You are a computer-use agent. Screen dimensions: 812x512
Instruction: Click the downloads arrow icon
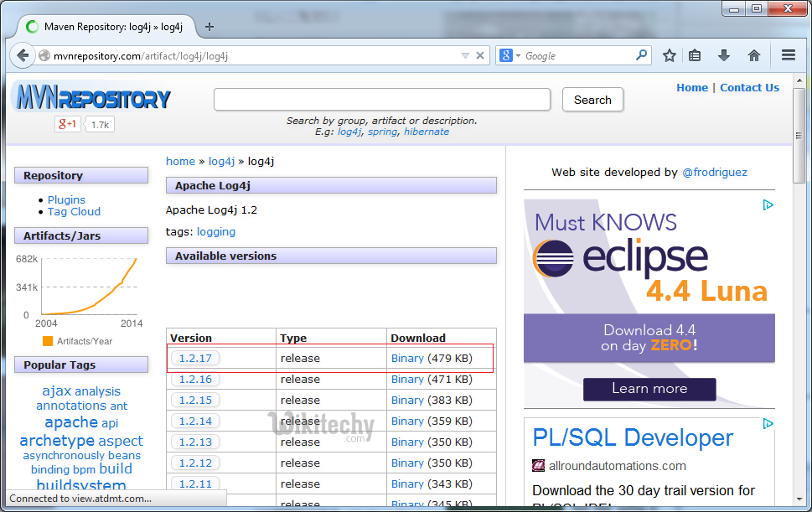pos(724,56)
